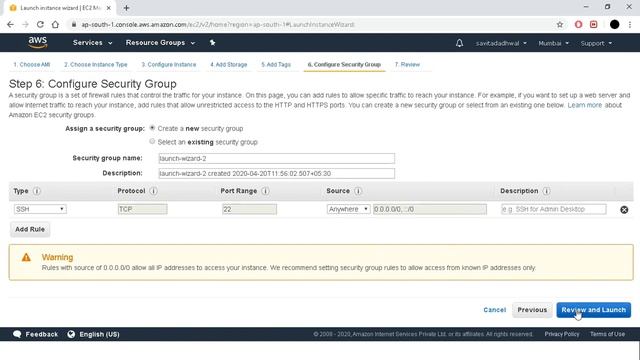Viewport: 640px width, 360px height.
Task: Open the savitadadhwal account dropdown
Action: (x=501, y=43)
